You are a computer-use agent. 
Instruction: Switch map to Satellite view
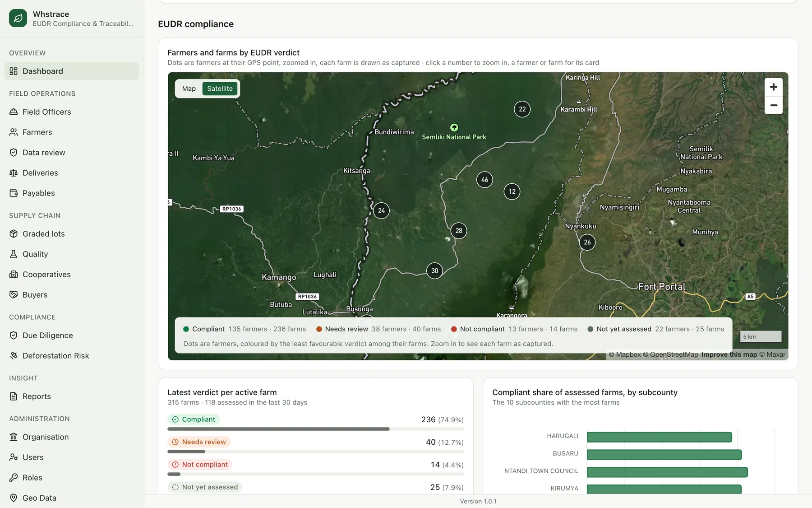(x=220, y=89)
